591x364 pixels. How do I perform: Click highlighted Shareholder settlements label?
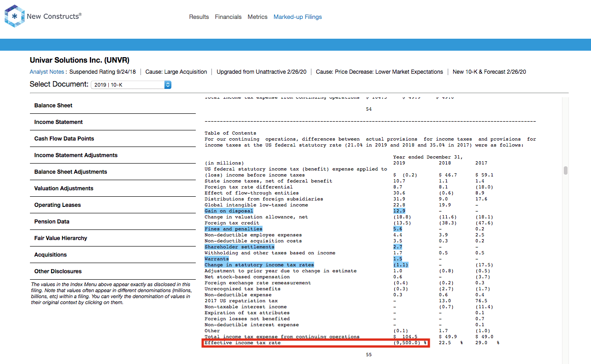[240, 247]
